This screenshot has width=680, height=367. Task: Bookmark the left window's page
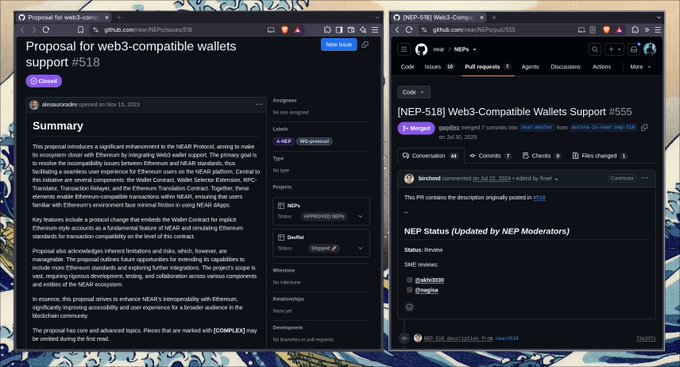coord(81,29)
